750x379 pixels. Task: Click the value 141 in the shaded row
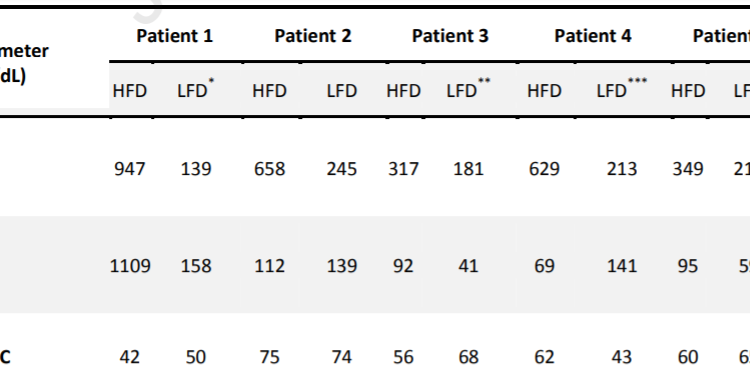(622, 266)
